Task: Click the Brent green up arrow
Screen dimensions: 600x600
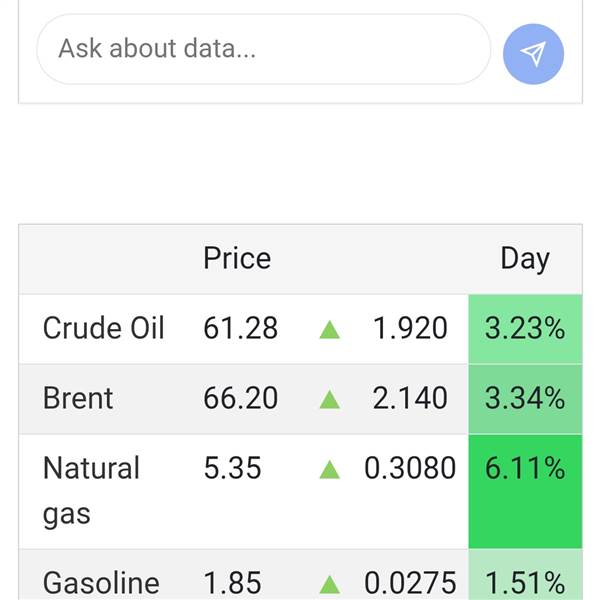Action: tap(330, 399)
